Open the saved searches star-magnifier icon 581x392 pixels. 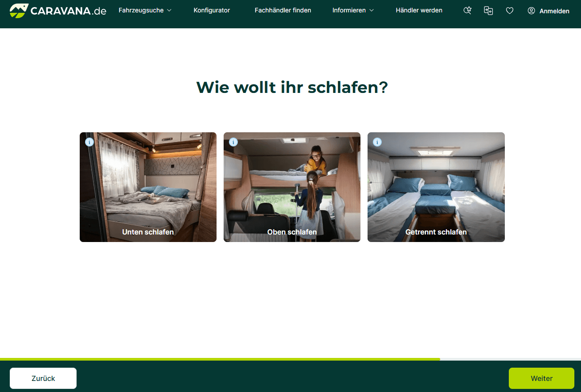467,11
